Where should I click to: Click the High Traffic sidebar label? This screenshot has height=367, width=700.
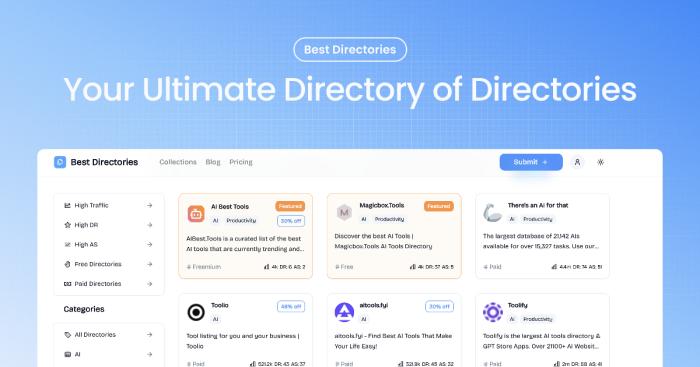(x=91, y=205)
